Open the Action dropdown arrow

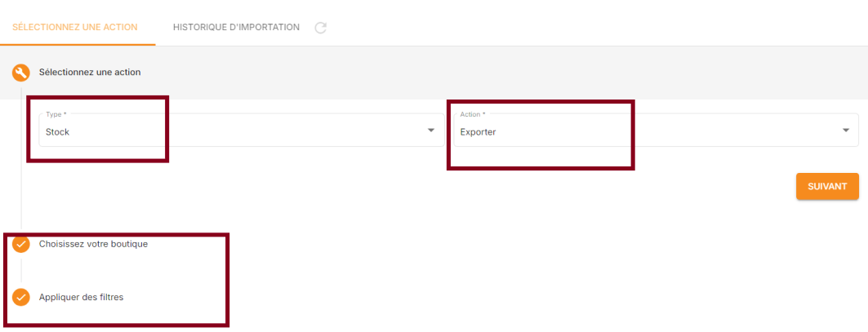click(846, 131)
